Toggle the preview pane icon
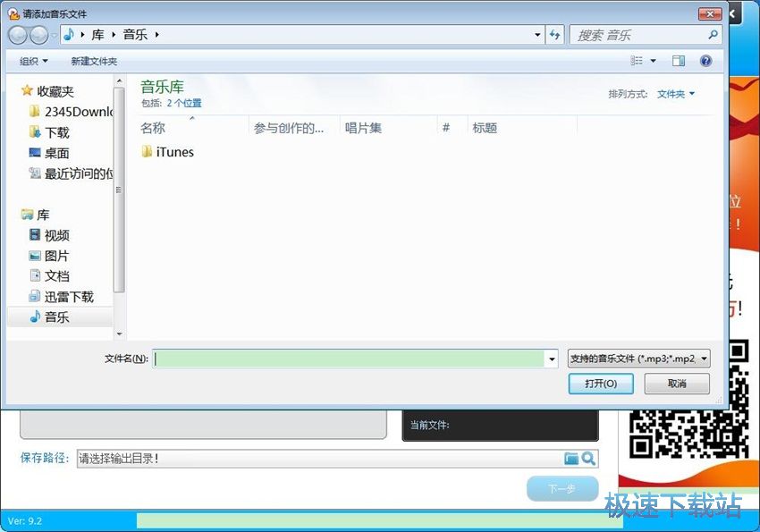760x532 pixels. [x=679, y=61]
